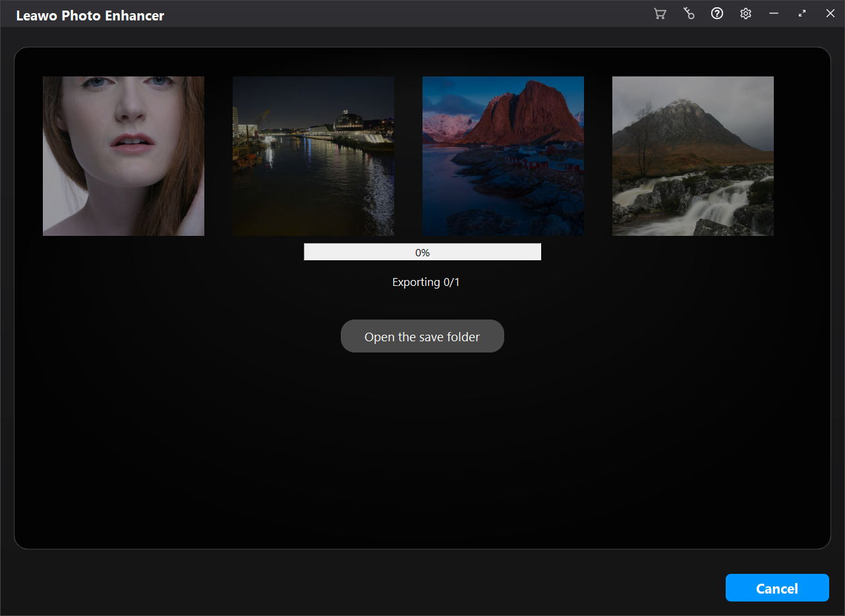Image resolution: width=845 pixels, height=616 pixels.
Task: Cancel the export with the blue button
Action: 777,588
